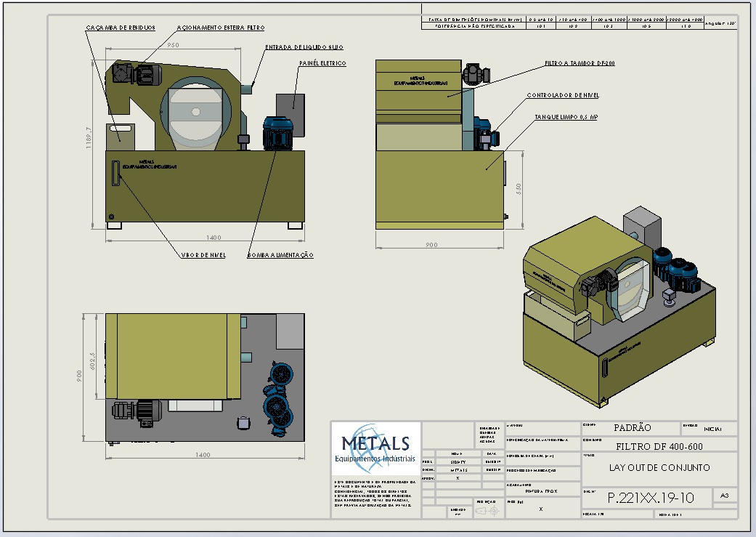Click the 'VISOR DE NIVEL' annotation

(203, 255)
